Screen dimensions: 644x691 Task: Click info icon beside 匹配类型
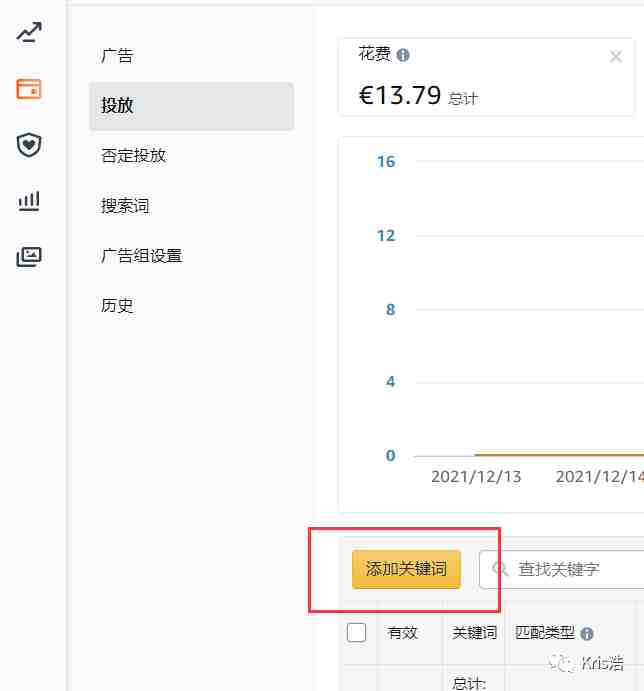587,634
